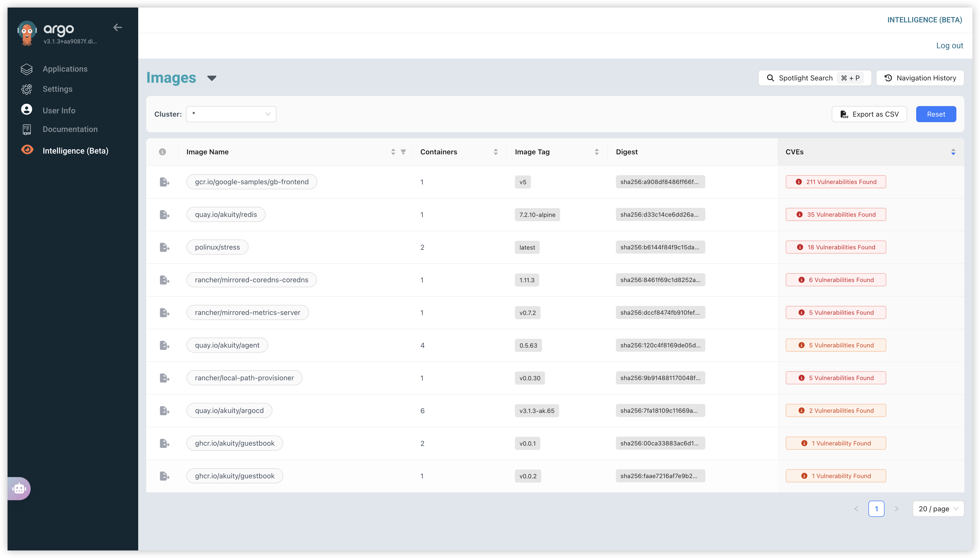Click the row icon for polinux/stress
The height and width of the screenshot is (558, 980).
[x=164, y=247]
